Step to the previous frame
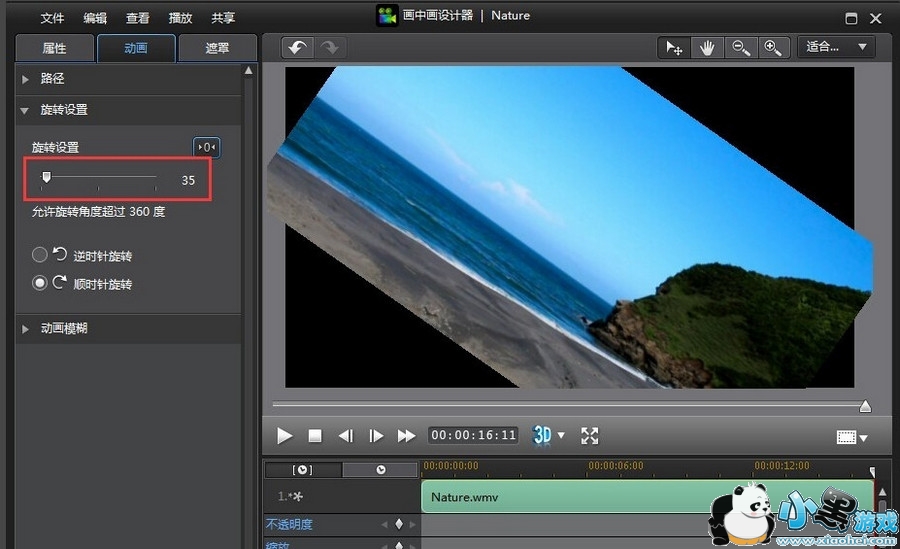This screenshot has width=900, height=549. click(x=346, y=436)
